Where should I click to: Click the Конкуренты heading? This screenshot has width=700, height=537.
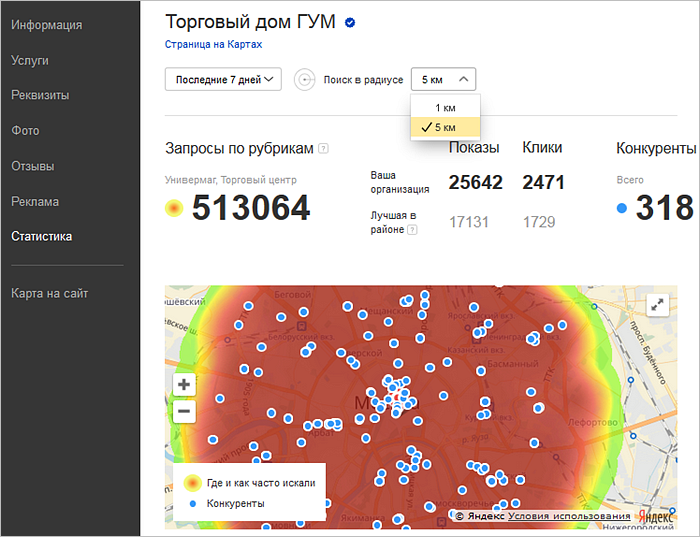pyautogui.click(x=656, y=148)
